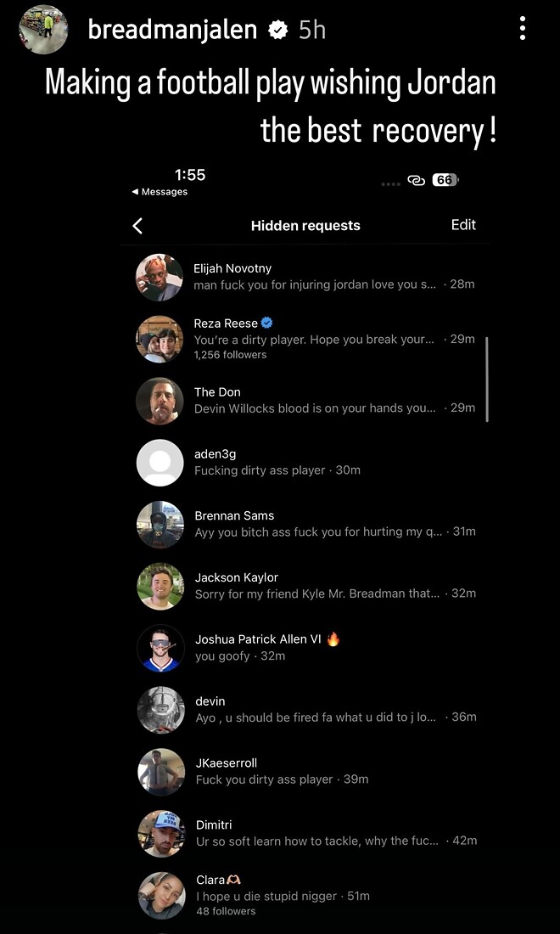The image size is (560, 934).
Task: Return to Messages via the status bar back link
Action: point(160,192)
